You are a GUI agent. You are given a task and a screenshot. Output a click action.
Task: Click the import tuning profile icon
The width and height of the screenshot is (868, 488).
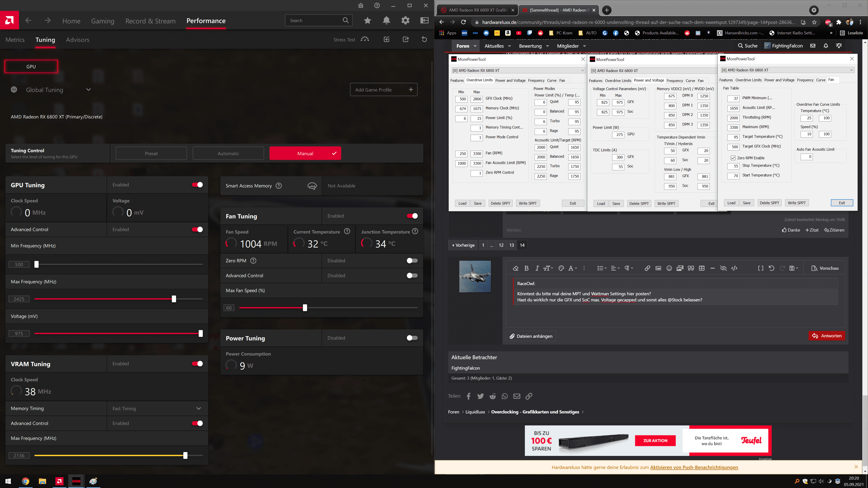tap(387, 39)
